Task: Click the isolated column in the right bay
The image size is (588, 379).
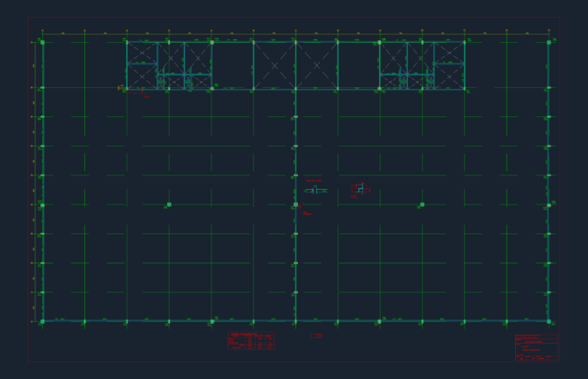Action: 423,204
